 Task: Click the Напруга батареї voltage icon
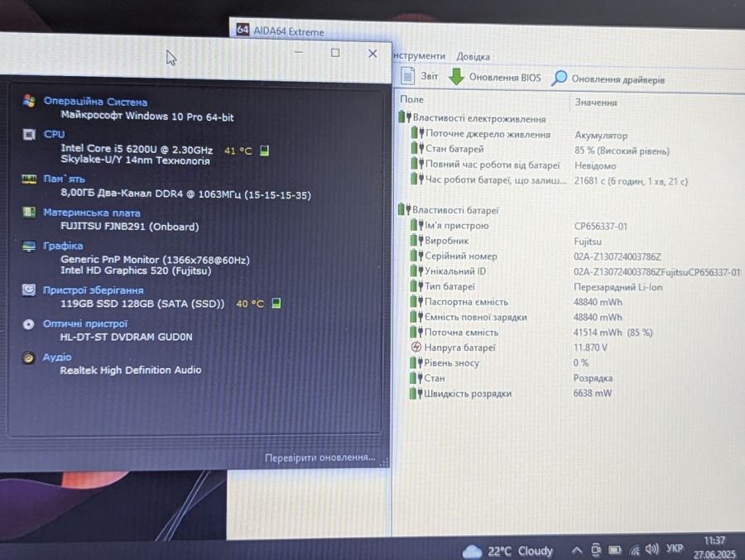point(416,347)
